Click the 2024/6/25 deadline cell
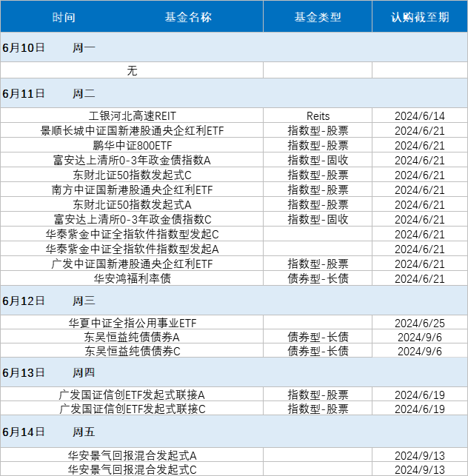Image resolution: width=468 pixels, height=476 pixels. pyautogui.click(x=419, y=323)
